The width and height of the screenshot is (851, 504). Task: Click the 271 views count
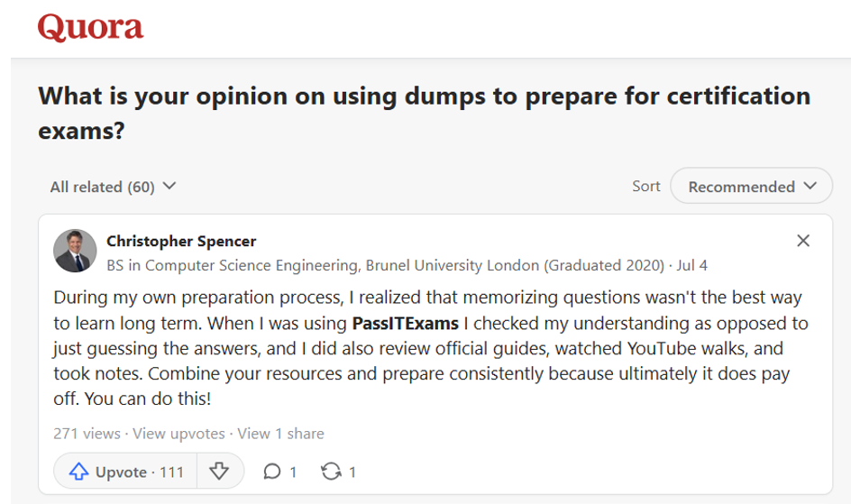point(87,434)
